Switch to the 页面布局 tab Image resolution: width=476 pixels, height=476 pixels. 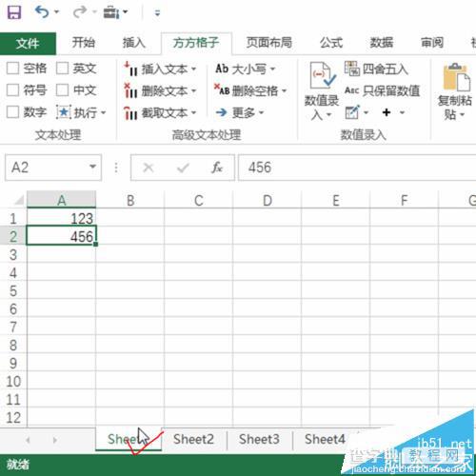click(x=269, y=43)
